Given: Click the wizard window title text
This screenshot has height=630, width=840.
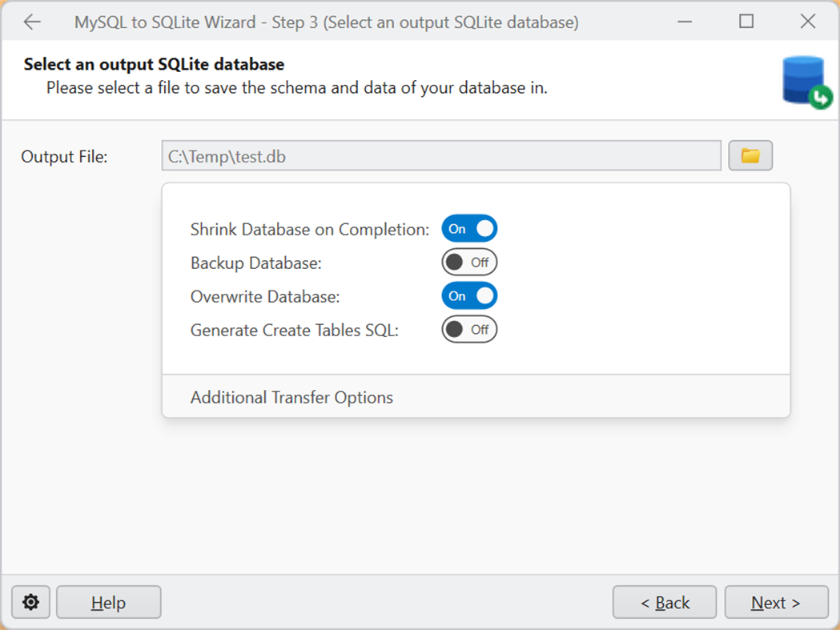Looking at the screenshot, I should point(326,22).
